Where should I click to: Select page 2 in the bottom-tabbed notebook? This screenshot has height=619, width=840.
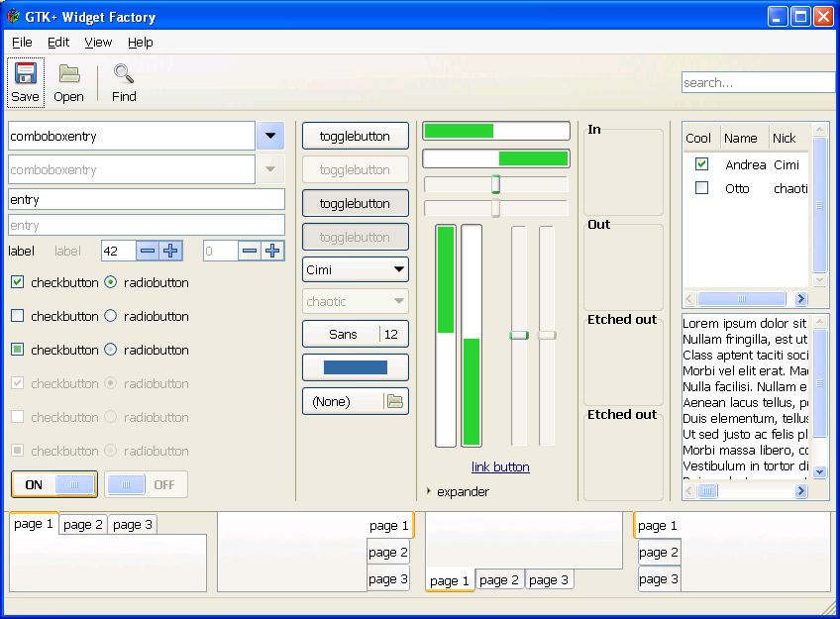(499, 580)
